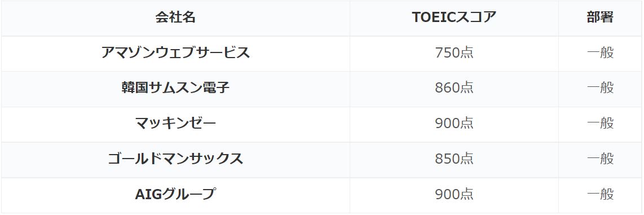644x215 pixels.
Task: Click the 850点 score cell
Action: click(454, 160)
